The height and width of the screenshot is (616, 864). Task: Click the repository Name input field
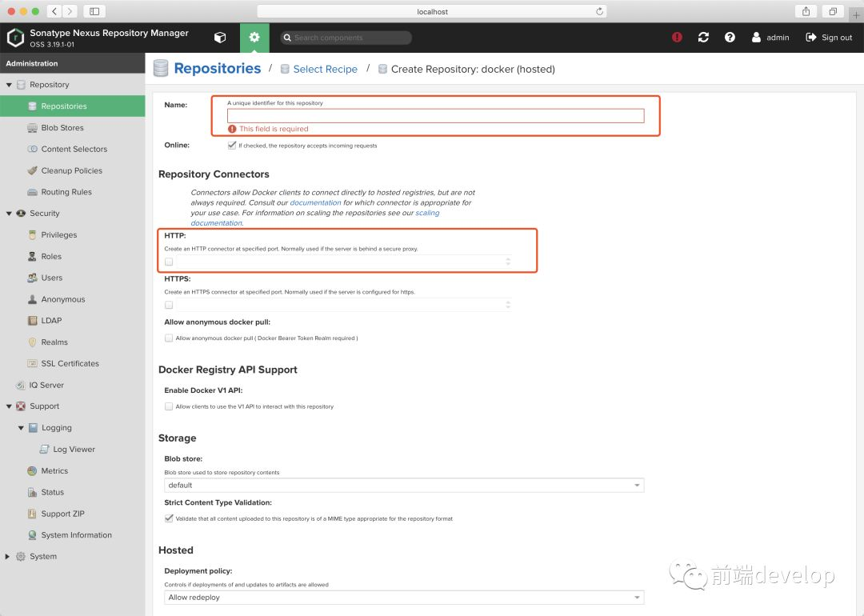click(435, 116)
